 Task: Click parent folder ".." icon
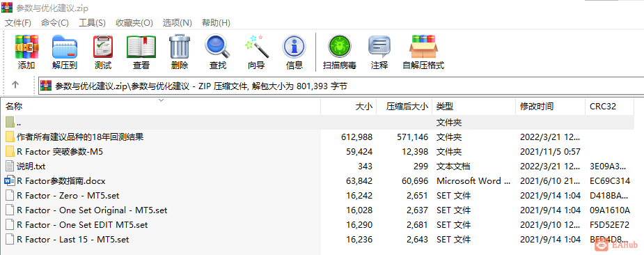coord(10,122)
